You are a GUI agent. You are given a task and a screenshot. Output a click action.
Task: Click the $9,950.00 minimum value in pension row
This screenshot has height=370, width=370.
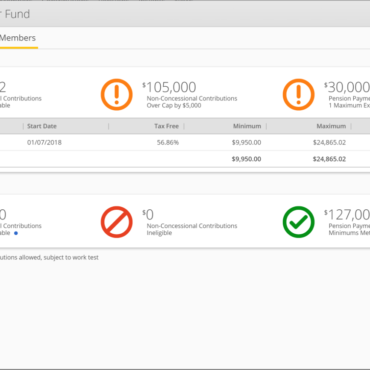coord(247,142)
